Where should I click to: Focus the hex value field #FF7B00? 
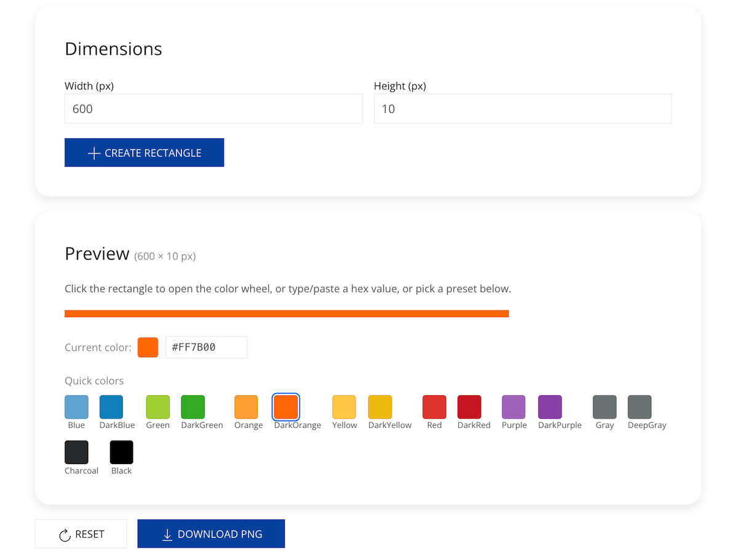[x=207, y=347]
